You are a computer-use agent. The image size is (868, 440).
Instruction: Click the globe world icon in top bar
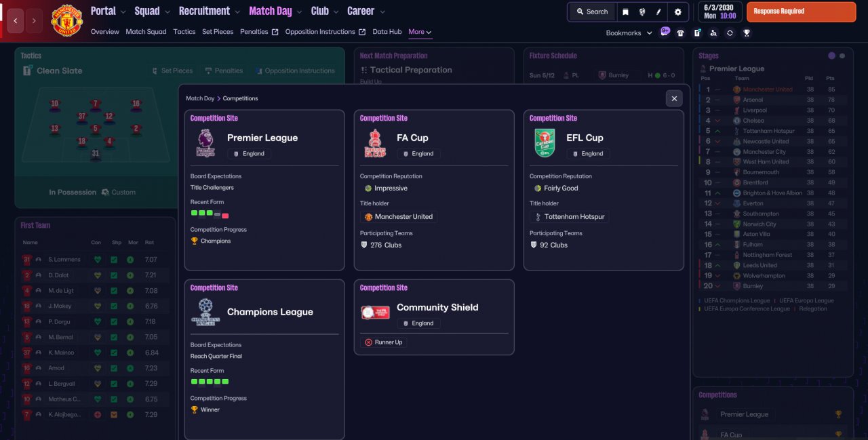[642, 12]
